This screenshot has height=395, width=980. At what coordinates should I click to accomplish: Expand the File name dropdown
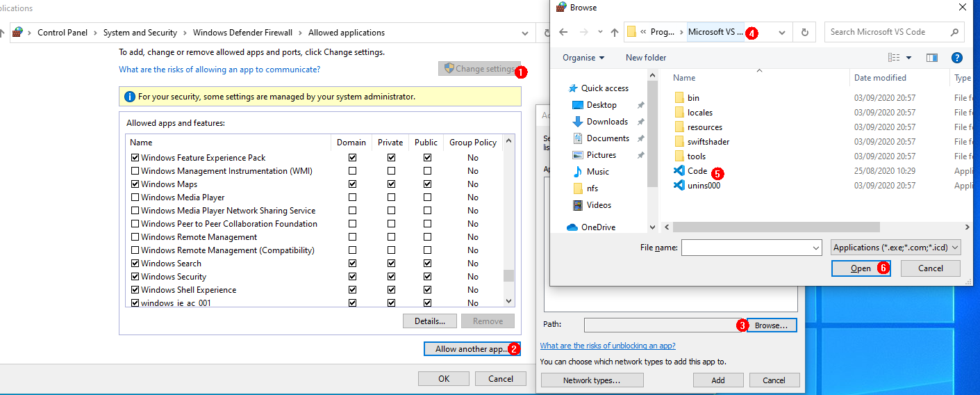coord(816,248)
